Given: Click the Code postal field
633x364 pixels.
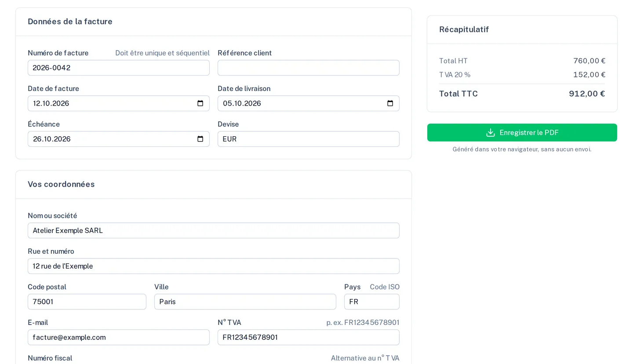Looking at the screenshot, I should coord(87,302).
